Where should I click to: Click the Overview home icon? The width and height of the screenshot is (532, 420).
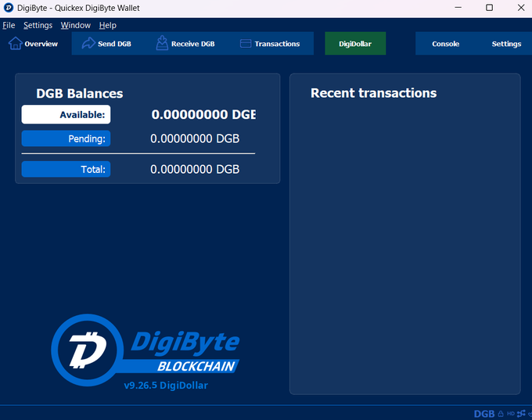point(16,44)
